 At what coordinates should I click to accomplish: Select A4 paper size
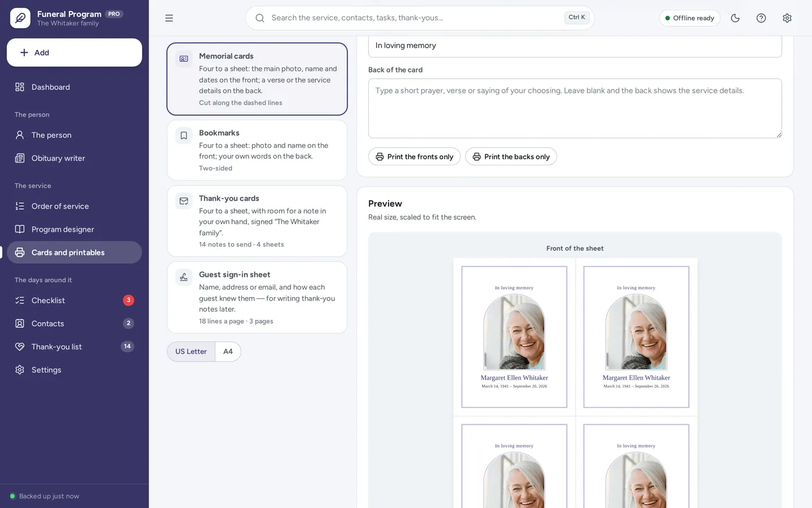pos(228,352)
